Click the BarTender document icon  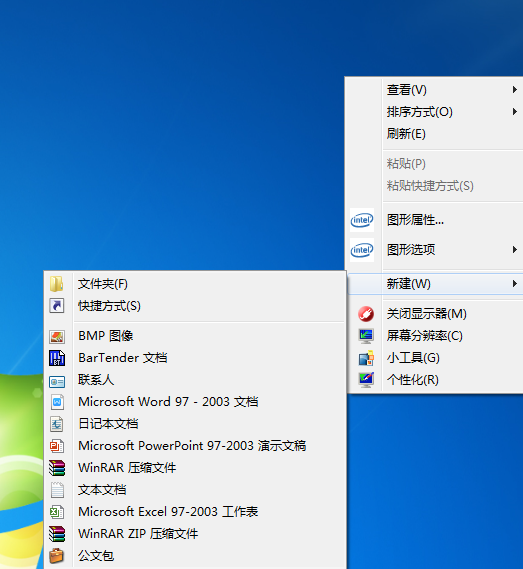click(x=57, y=358)
